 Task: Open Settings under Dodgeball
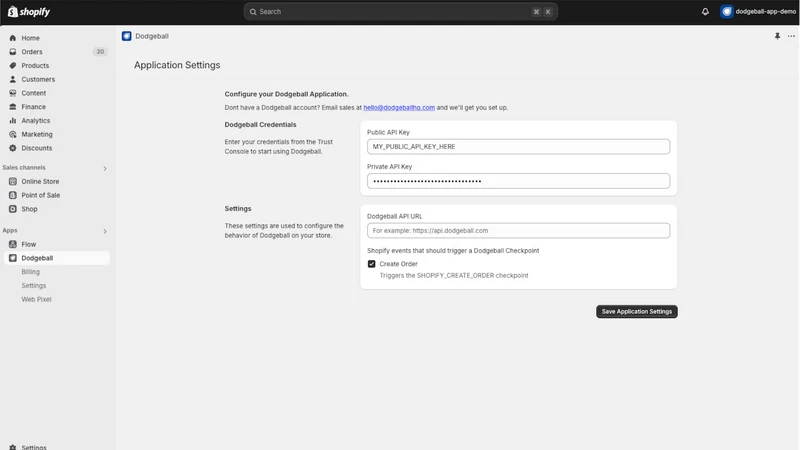pyautogui.click(x=34, y=285)
